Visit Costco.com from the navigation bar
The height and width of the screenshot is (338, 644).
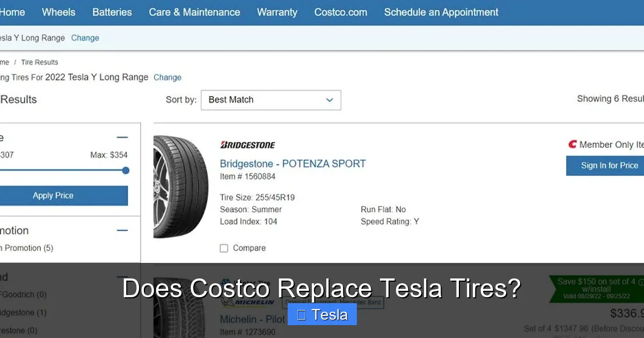340,12
